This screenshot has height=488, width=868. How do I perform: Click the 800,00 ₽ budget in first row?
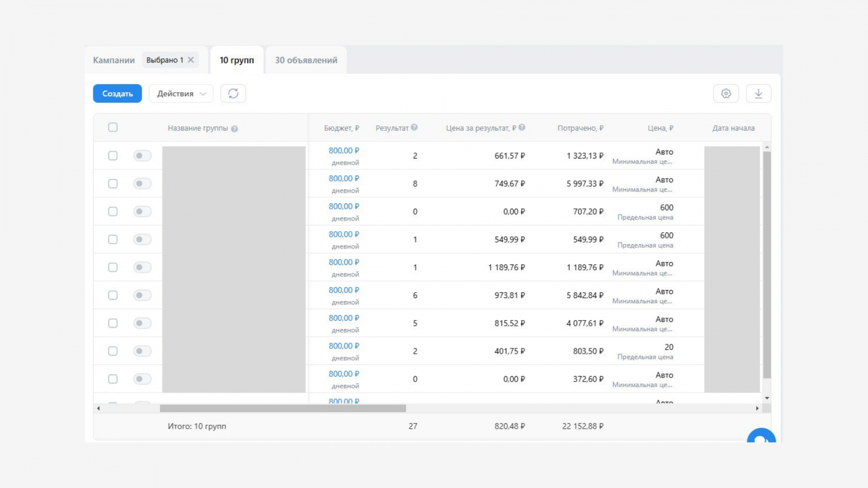(x=343, y=151)
